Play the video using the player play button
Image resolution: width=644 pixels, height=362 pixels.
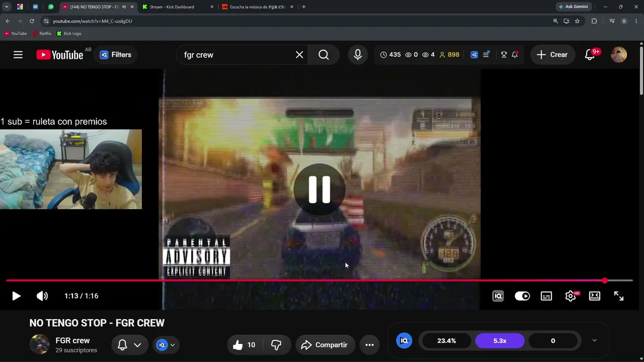click(x=16, y=296)
